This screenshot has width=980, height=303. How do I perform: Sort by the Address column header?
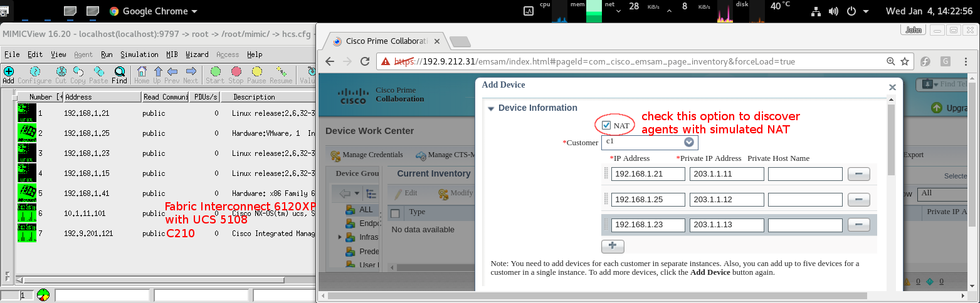tap(102, 97)
